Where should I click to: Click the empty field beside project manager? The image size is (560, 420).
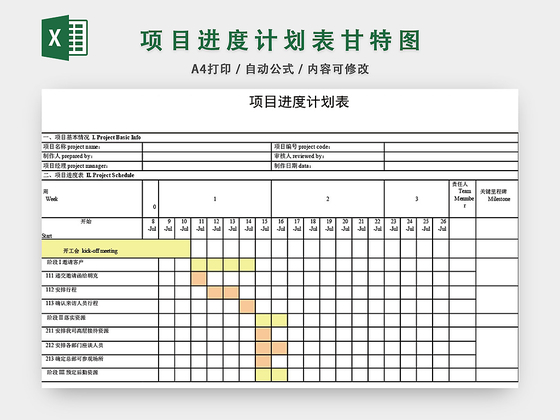click(207, 166)
